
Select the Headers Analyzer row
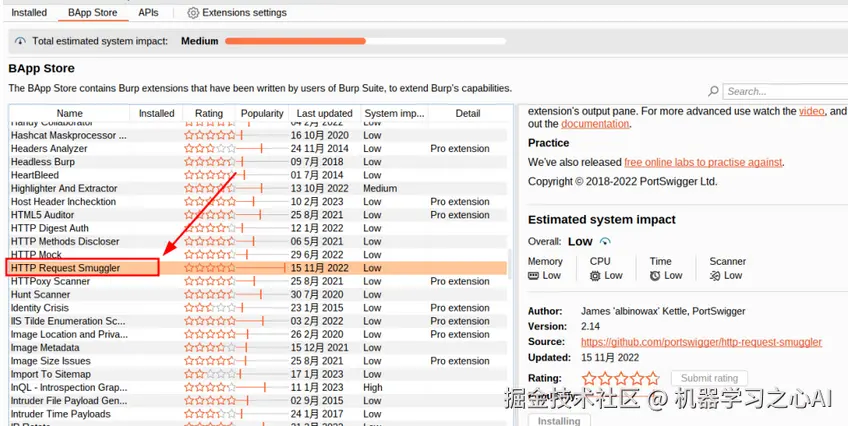point(258,149)
